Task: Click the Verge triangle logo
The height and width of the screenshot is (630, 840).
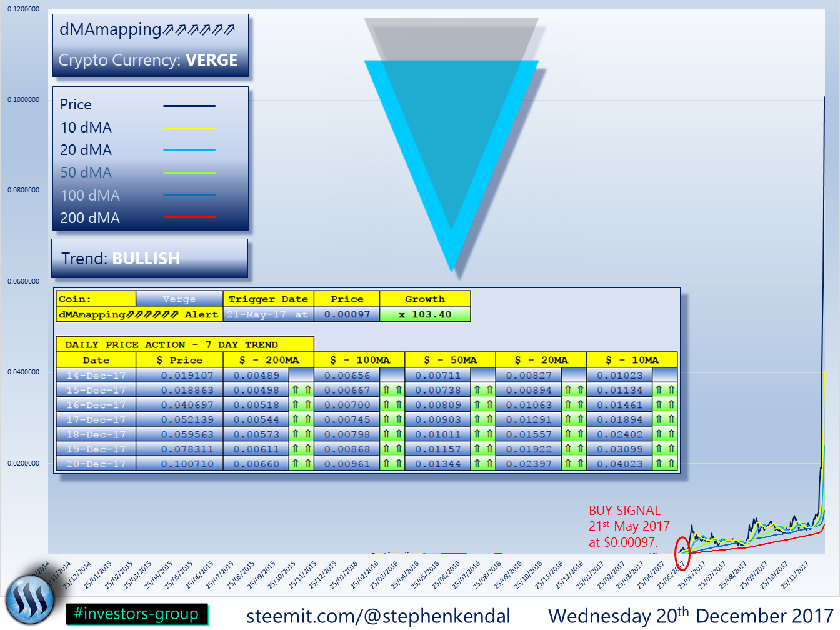Action: pyautogui.click(x=451, y=145)
